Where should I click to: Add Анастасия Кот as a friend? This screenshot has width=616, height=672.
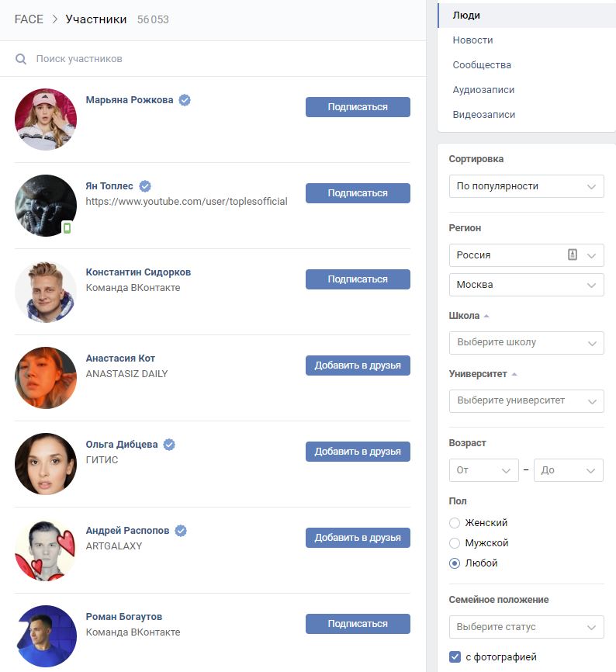click(x=358, y=365)
